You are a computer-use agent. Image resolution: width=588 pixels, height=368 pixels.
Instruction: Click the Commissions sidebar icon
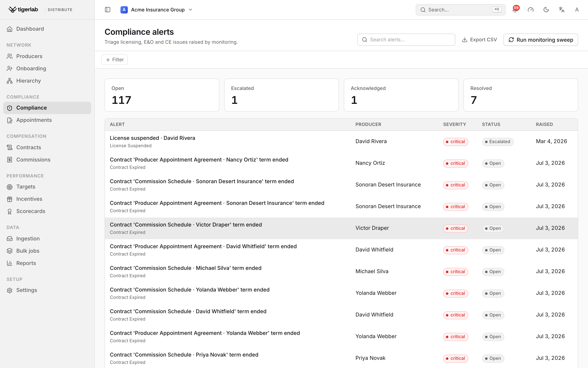coord(10,160)
